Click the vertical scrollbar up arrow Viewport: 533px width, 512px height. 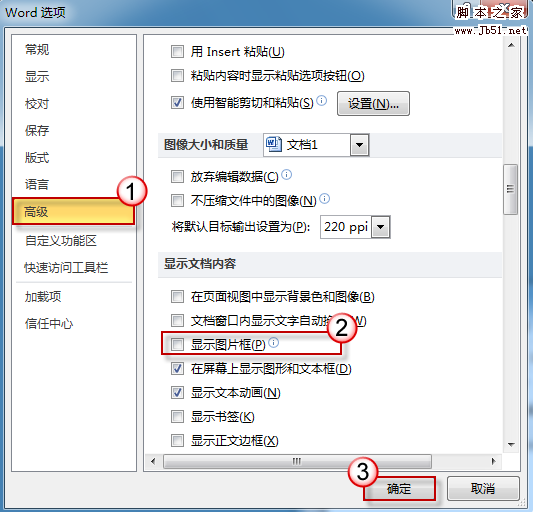pos(511,45)
